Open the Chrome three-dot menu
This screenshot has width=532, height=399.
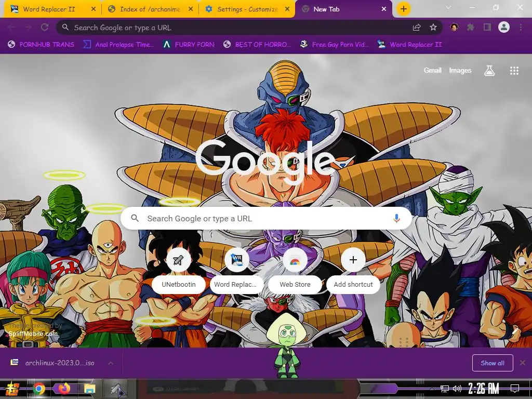coord(521,27)
